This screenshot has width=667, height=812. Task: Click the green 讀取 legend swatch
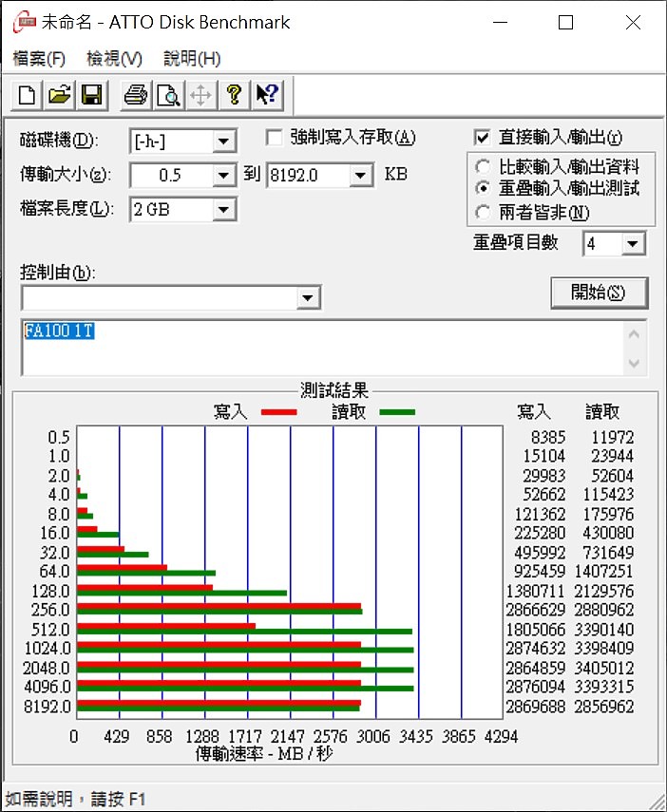click(x=397, y=412)
